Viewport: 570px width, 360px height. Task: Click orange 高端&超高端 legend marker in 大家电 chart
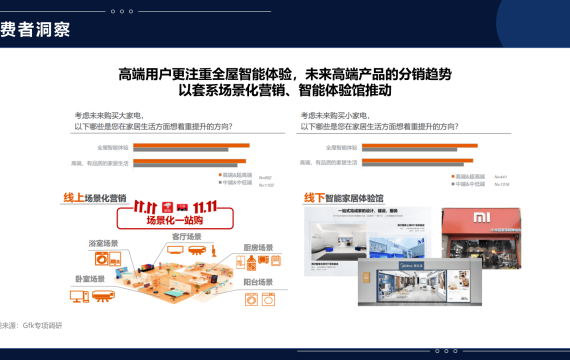click(x=220, y=175)
